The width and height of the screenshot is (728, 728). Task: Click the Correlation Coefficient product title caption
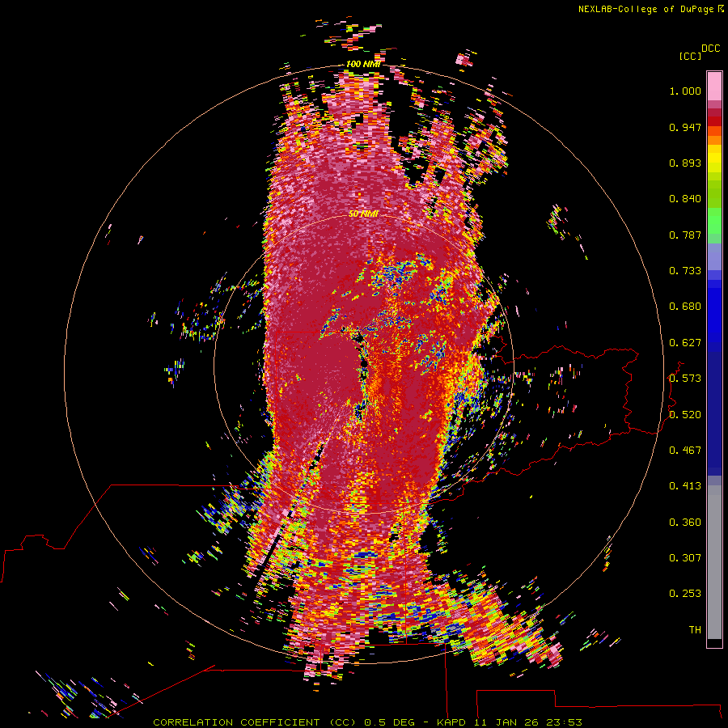point(367,722)
